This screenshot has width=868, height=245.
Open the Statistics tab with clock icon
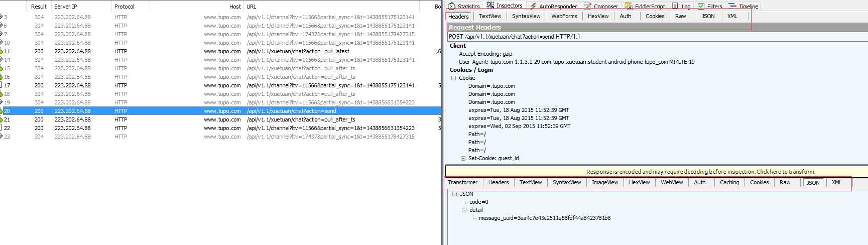click(463, 6)
